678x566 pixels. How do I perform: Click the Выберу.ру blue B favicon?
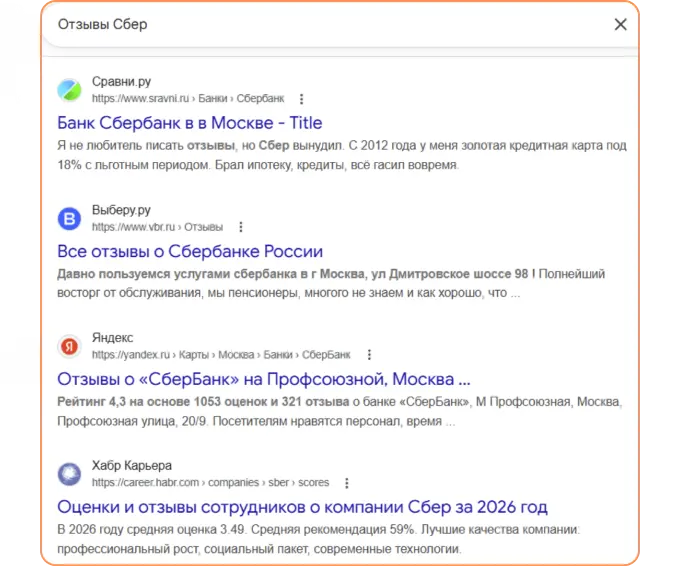[69, 219]
